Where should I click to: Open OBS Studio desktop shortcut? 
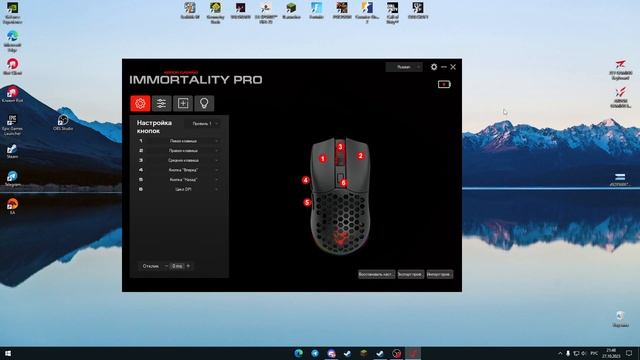(x=63, y=122)
